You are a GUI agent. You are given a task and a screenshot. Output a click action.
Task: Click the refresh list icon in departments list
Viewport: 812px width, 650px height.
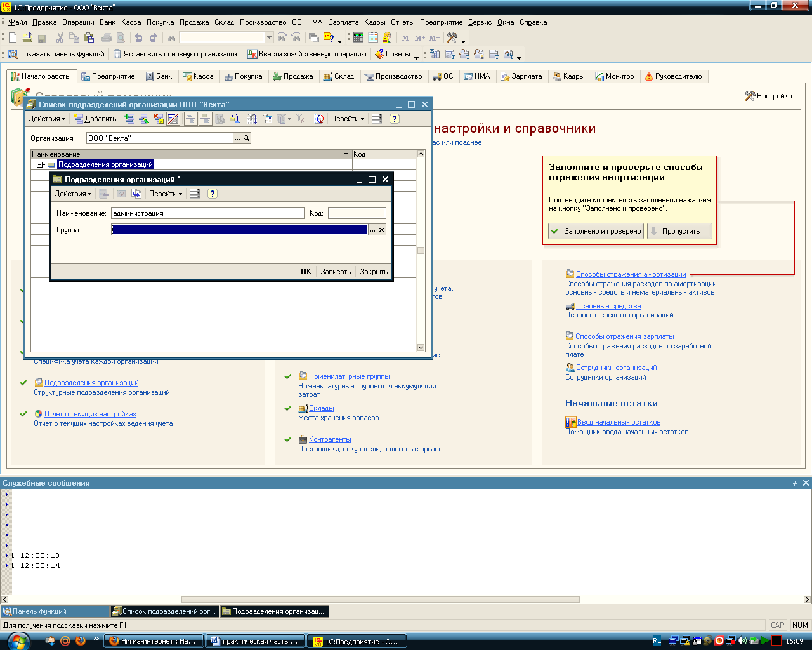[320, 119]
